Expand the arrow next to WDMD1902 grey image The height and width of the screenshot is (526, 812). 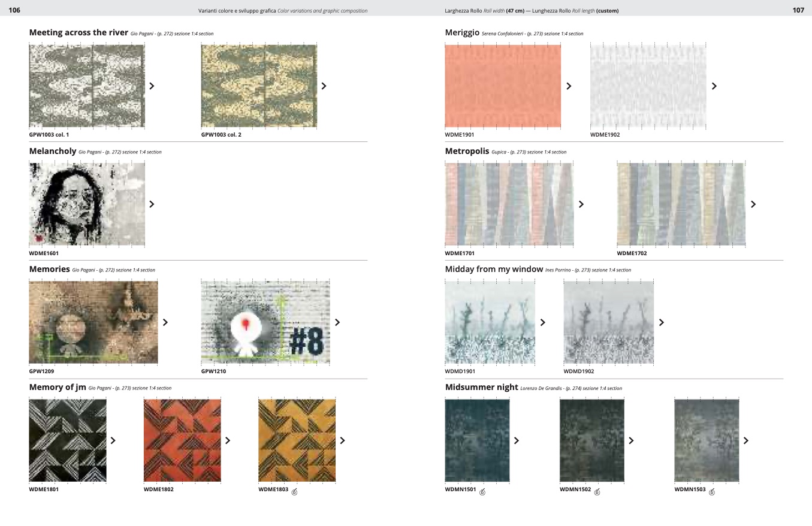(662, 322)
